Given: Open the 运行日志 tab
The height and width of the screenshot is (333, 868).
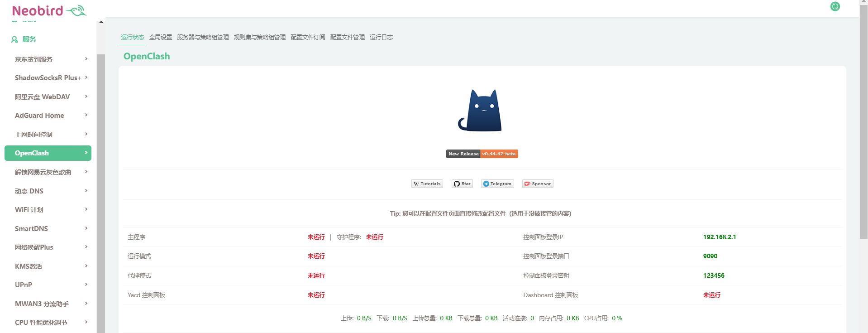Looking at the screenshot, I should coord(381,37).
